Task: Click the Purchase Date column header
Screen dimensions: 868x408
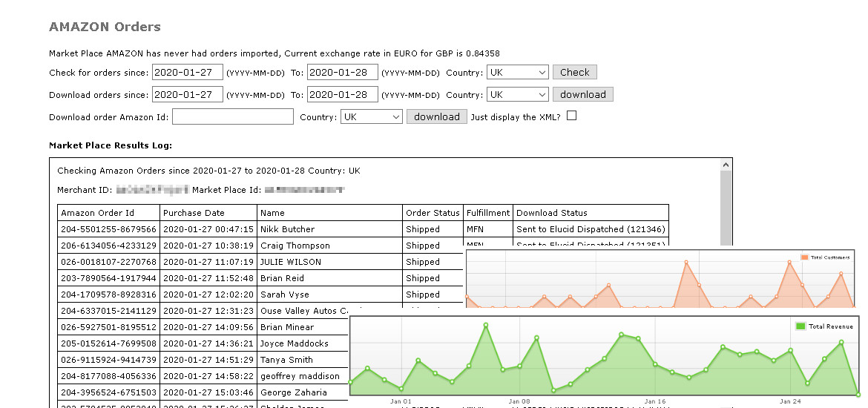Action: pos(194,213)
